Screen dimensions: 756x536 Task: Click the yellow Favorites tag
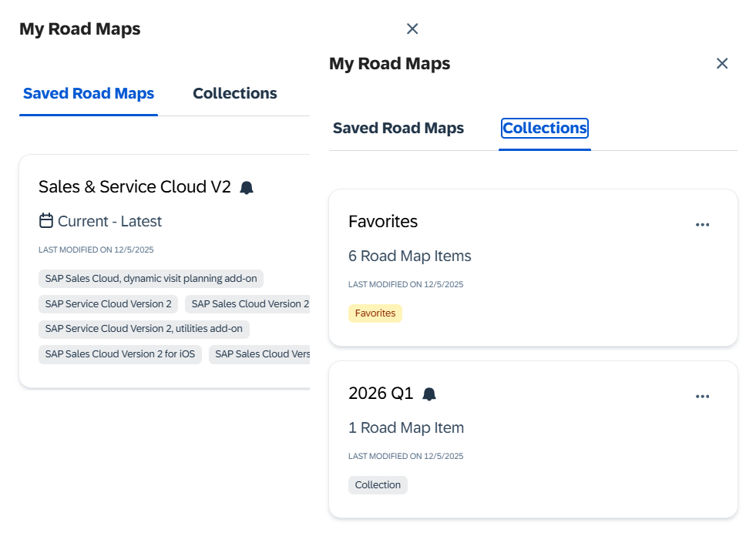point(375,313)
